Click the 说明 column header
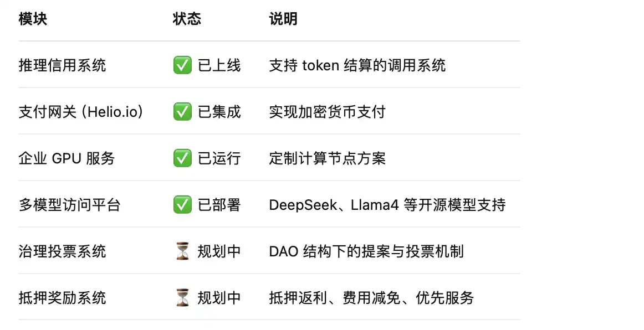Screen dimensions: 644x330 click(283, 19)
